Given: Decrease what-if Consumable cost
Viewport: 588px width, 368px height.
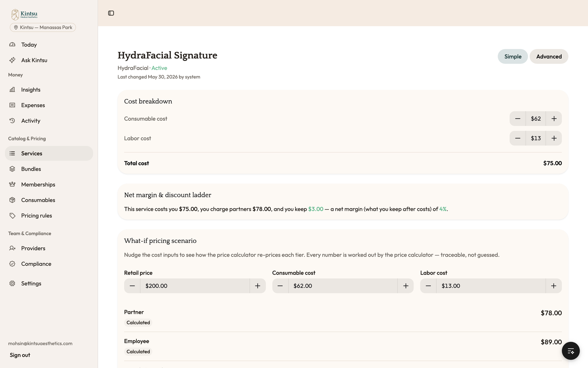Looking at the screenshot, I should coord(280,286).
